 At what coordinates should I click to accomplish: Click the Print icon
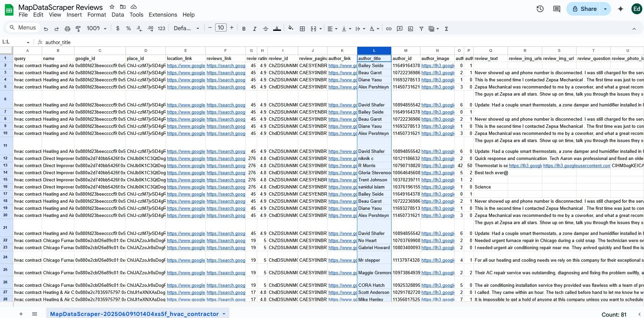(x=68, y=29)
